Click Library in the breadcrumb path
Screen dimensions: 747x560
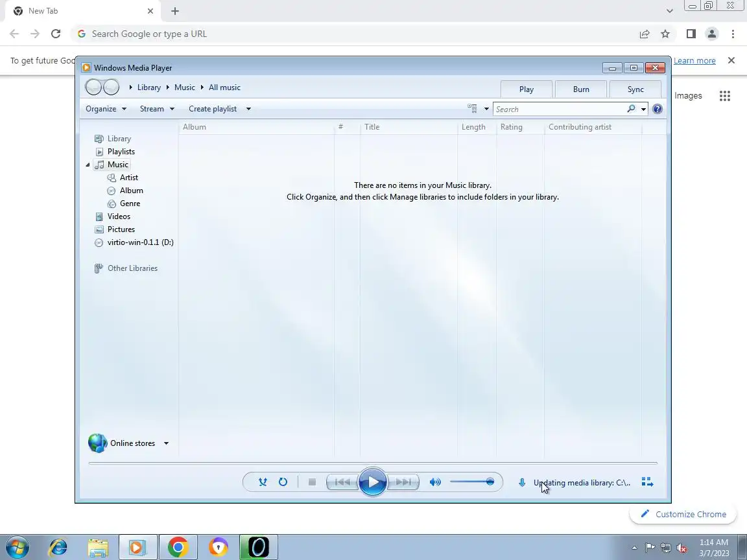point(148,87)
